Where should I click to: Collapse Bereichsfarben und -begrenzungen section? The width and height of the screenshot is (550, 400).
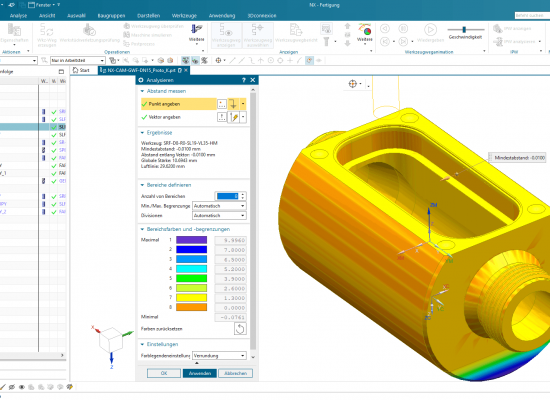point(142,229)
